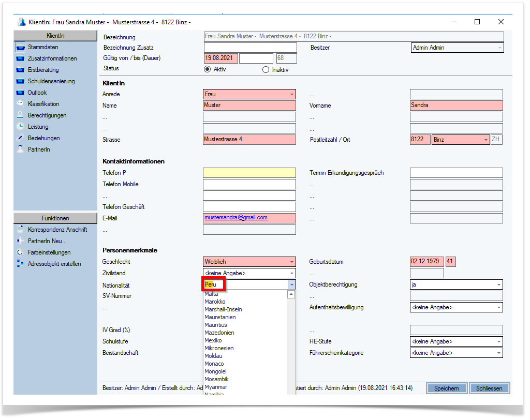Click the PartnerIn person icon
Screen dimensions: 530x420
click(20, 149)
